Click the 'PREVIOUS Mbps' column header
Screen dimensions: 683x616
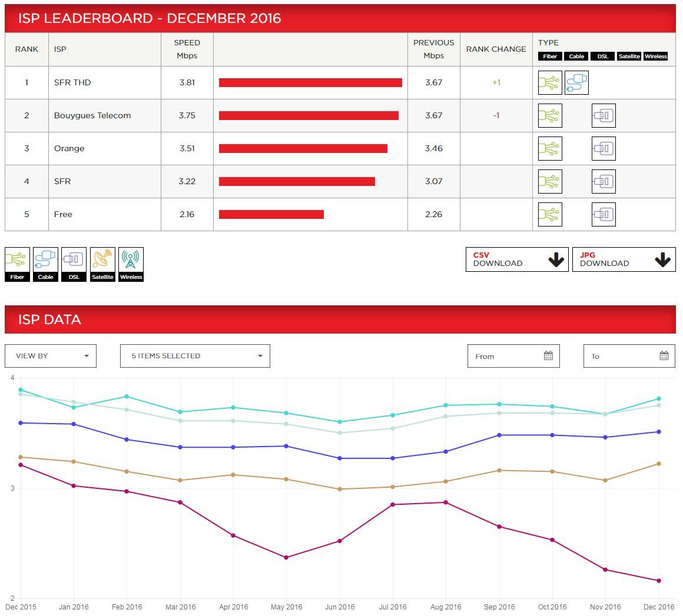[x=433, y=49]
